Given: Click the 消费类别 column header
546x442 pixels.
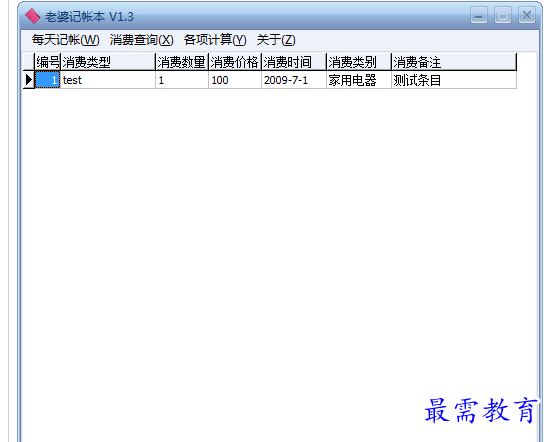Looking at the screenshot, I should click(359, 62).
